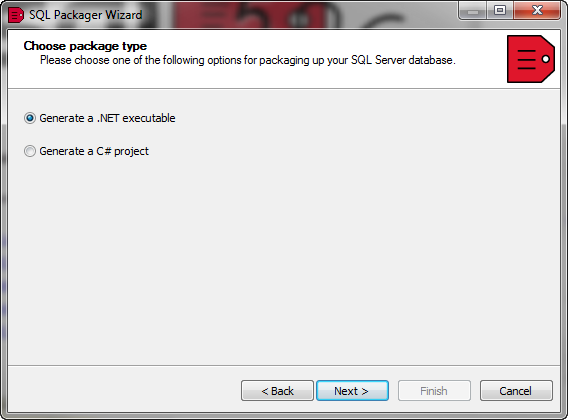Close the wizard with the red X
This screenshot has height=420, width=568.
537,11
